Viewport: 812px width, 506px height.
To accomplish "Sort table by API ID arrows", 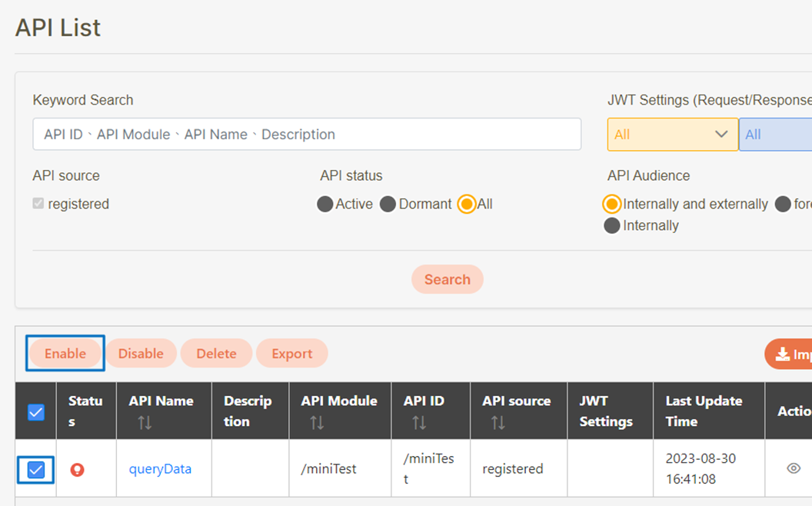I will (x=419, y=422).
